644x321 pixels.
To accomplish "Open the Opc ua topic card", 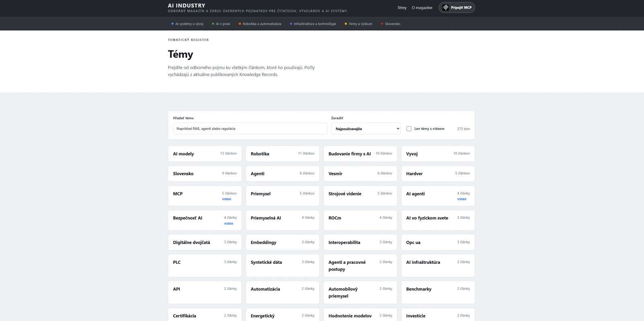I will click(x=438, y=242).
